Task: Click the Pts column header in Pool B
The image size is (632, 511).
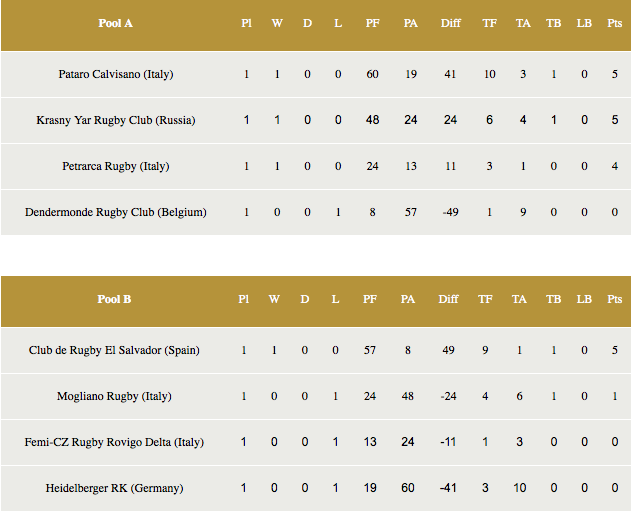Action: click(614, 299)
